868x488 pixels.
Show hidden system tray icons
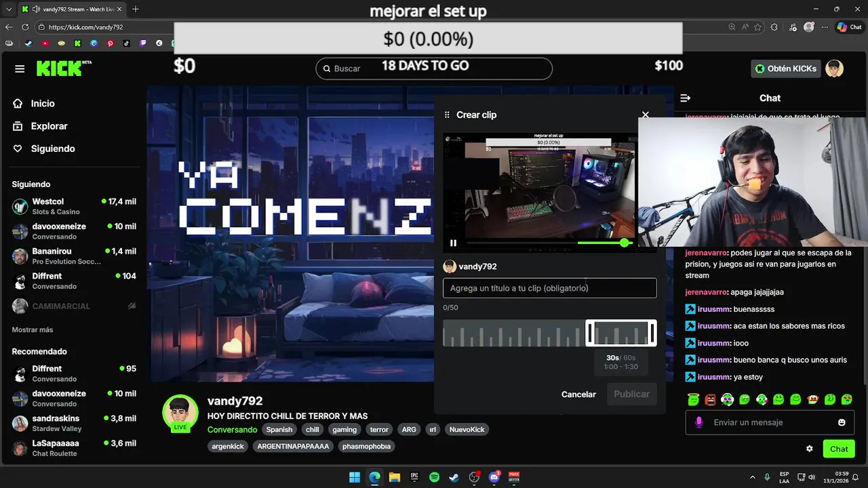pyautogui.click(x=752, y=477)
